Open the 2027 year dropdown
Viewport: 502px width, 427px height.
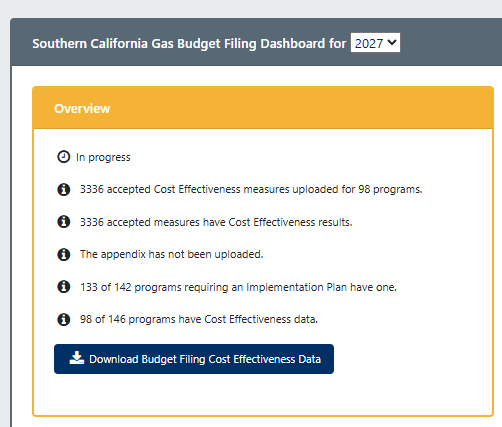pyautogui.click(x=375, y=43)
